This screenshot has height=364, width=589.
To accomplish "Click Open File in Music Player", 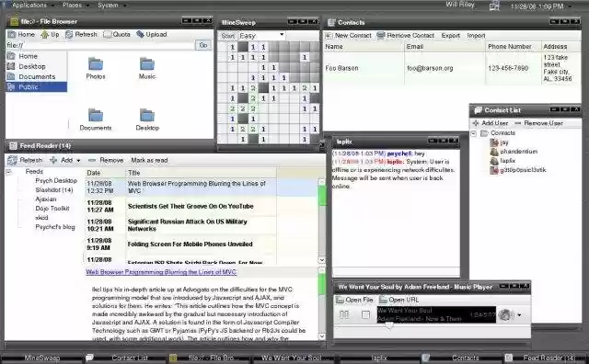I will coord(354,300).
